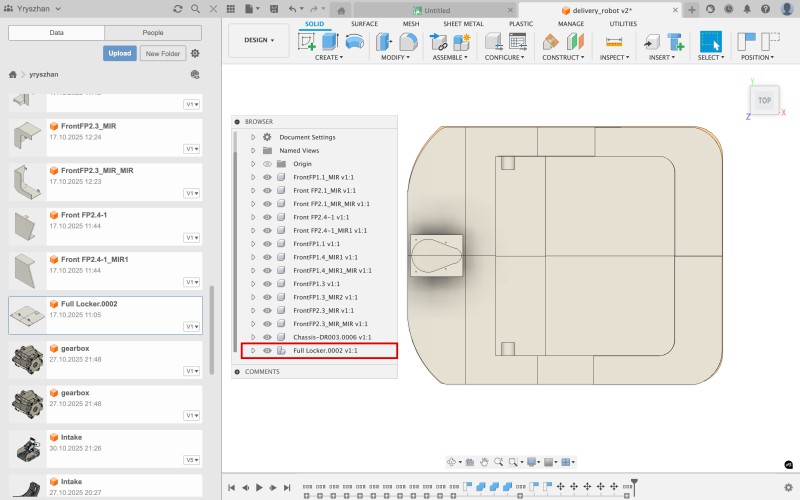Click the yryszhan breadcrumb link
800x500 pixels.
click(x=44, y=74)
